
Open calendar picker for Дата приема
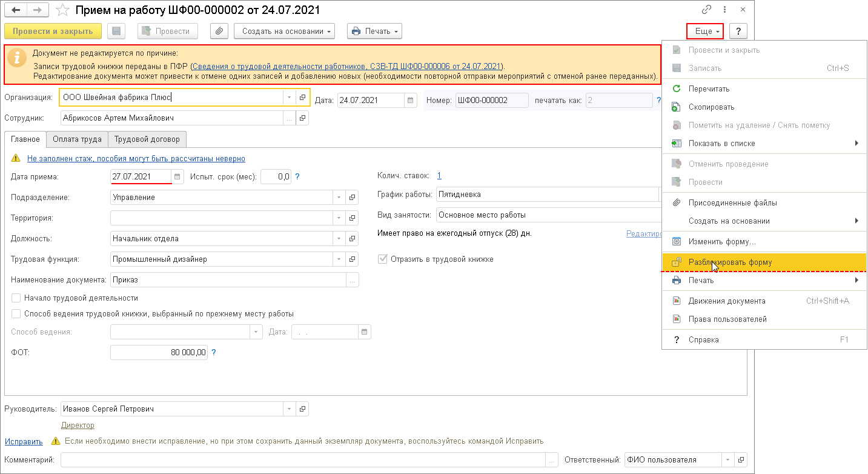tap(177, 176)
